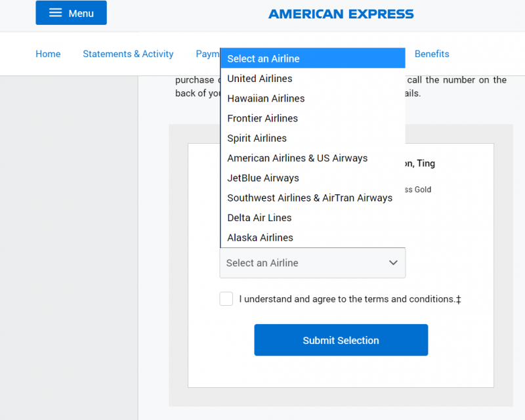Open the Benefits navigation tab
Viewport: 525px width, 420px height.
click(x=432, y=54)
